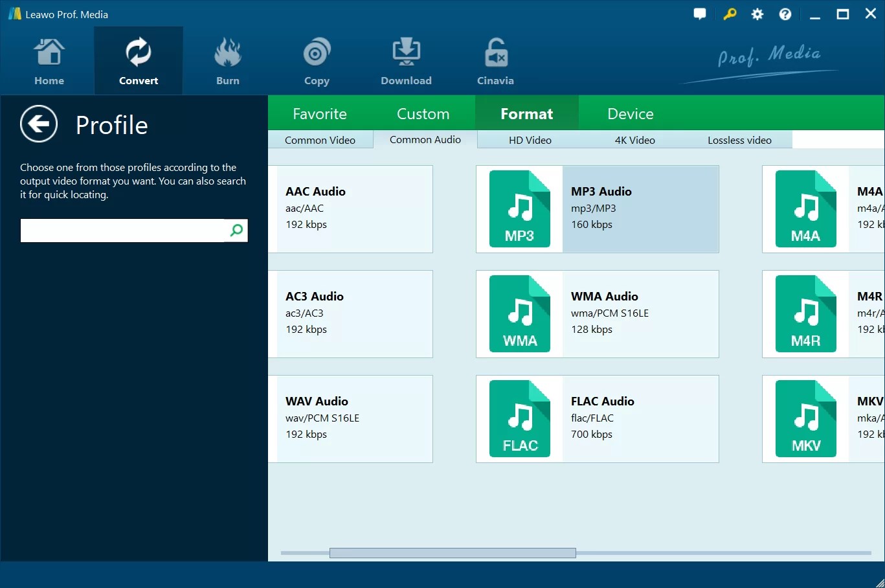Click the profile search magnifier icon

coord(236,231)
